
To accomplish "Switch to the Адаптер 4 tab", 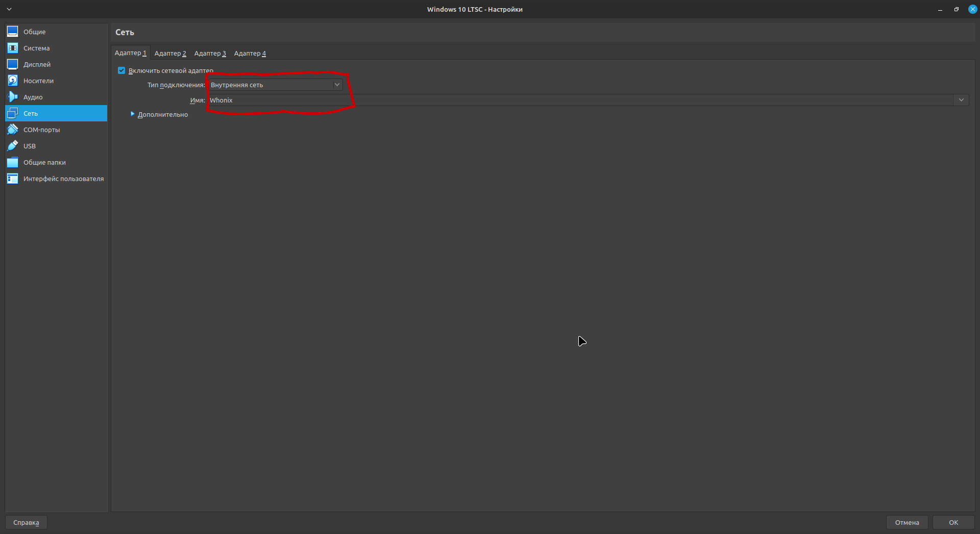I will (250, 53).
